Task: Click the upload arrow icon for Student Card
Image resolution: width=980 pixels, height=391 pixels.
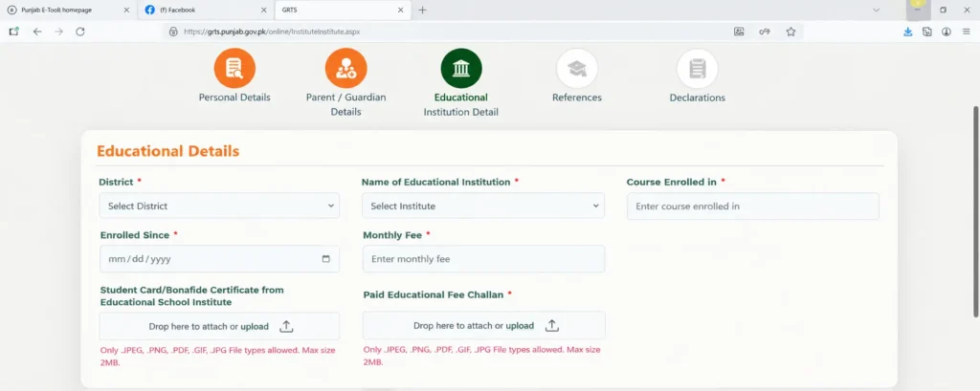Action: [x=286, y=326]
